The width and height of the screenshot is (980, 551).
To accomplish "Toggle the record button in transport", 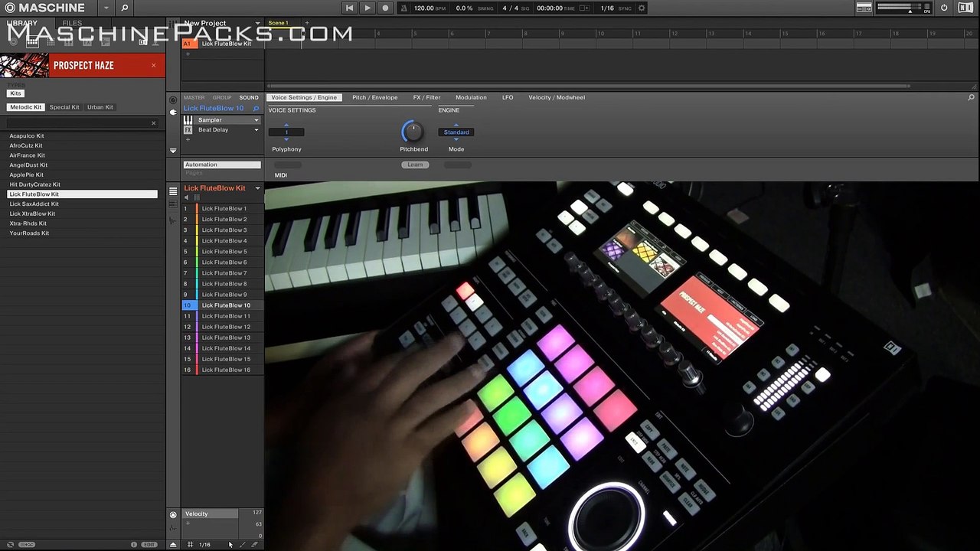I will [385, 8].
